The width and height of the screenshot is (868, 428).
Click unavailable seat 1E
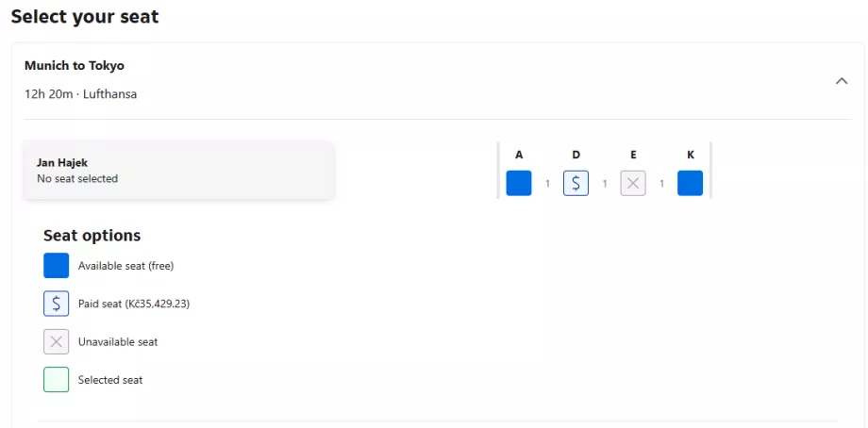[x=633, y=183]
